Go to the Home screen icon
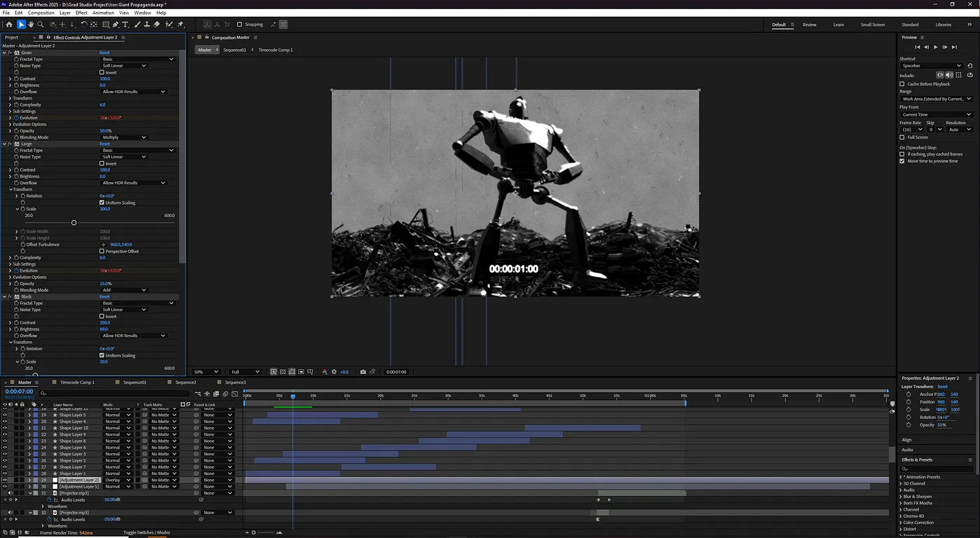980x538 pixels. click(9, 25)
